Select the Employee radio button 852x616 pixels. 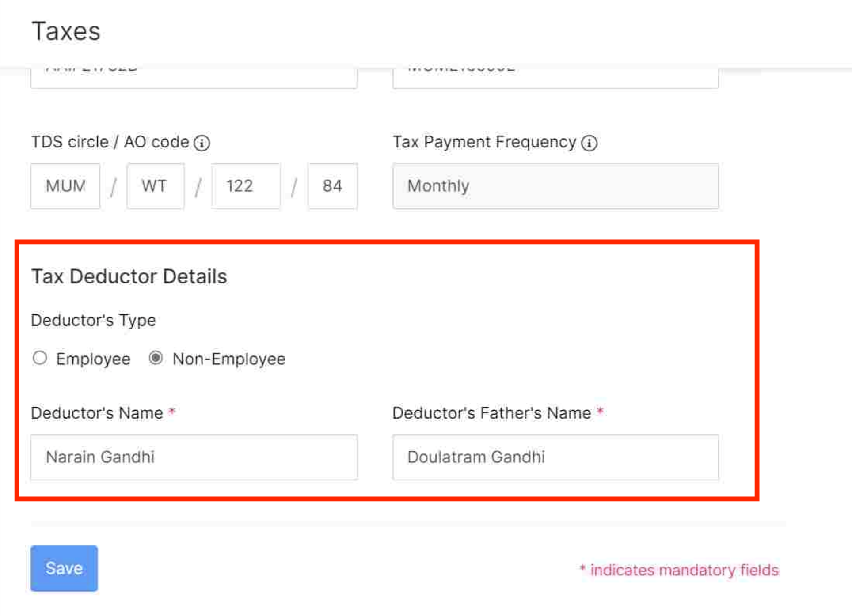click(40, 359)
